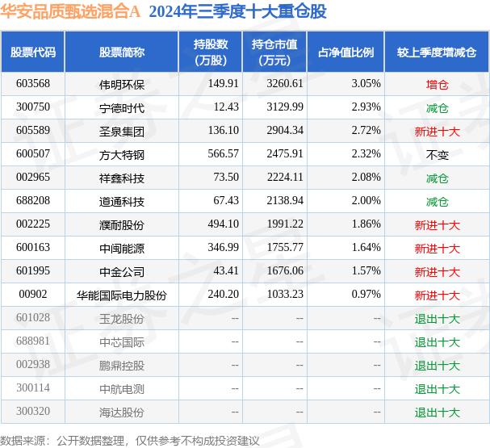Select stock code 688208
The width and height of the screenshot is (490, 448).
(x=33, y=201)
